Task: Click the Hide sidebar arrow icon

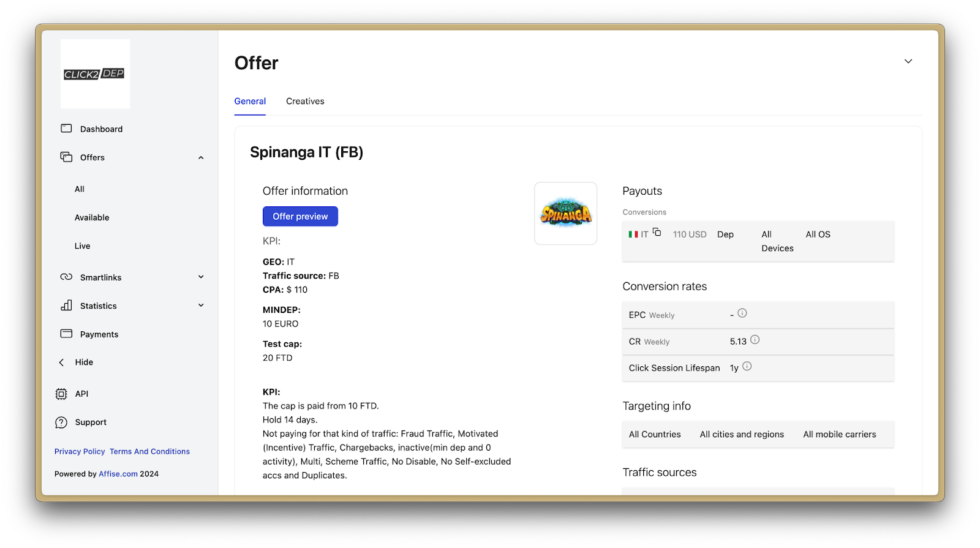Action: (61, 362)
